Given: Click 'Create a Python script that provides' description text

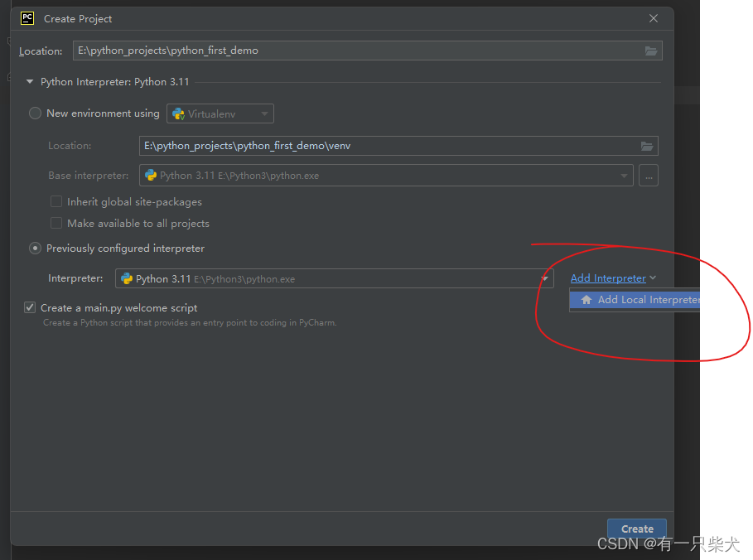Looking at the screenshot, I should (190, 323).
